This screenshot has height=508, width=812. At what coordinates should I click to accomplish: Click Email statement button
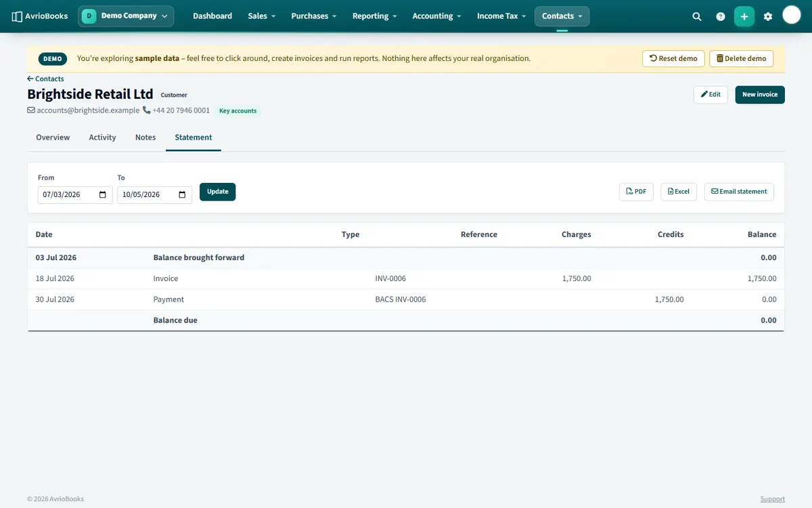[x=739, y=192]
